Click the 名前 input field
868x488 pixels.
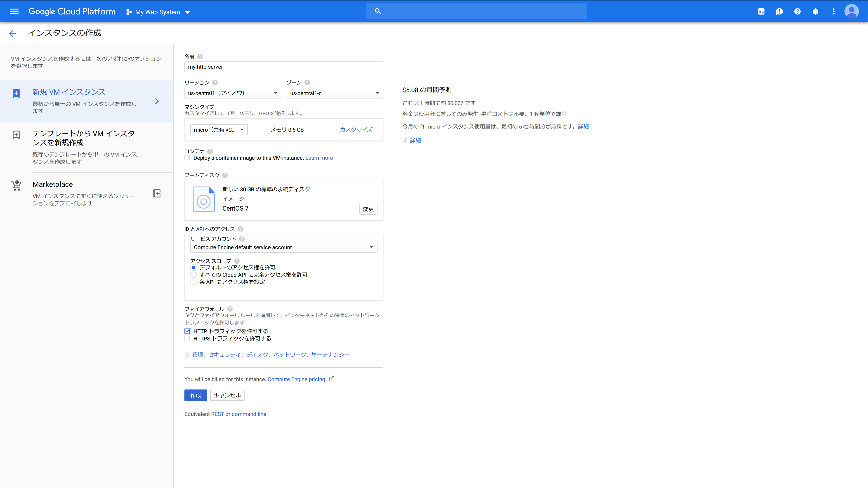click(284, 67)
